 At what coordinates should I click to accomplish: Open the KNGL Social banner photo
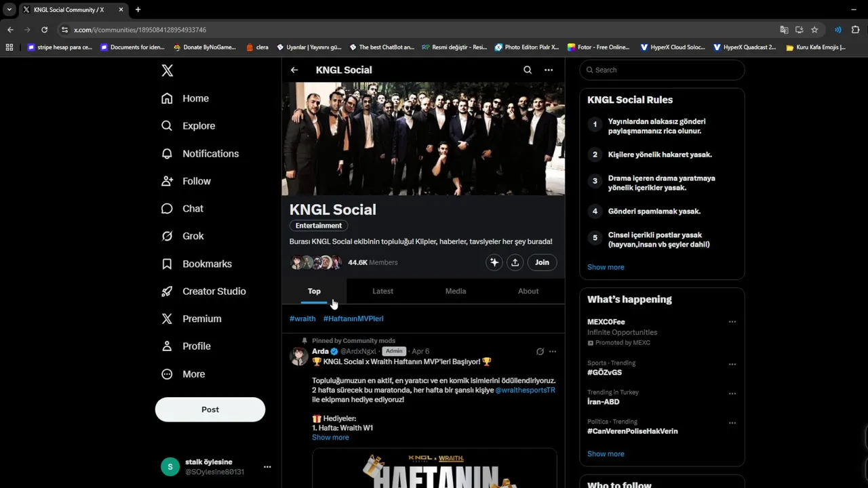[423, 139]
